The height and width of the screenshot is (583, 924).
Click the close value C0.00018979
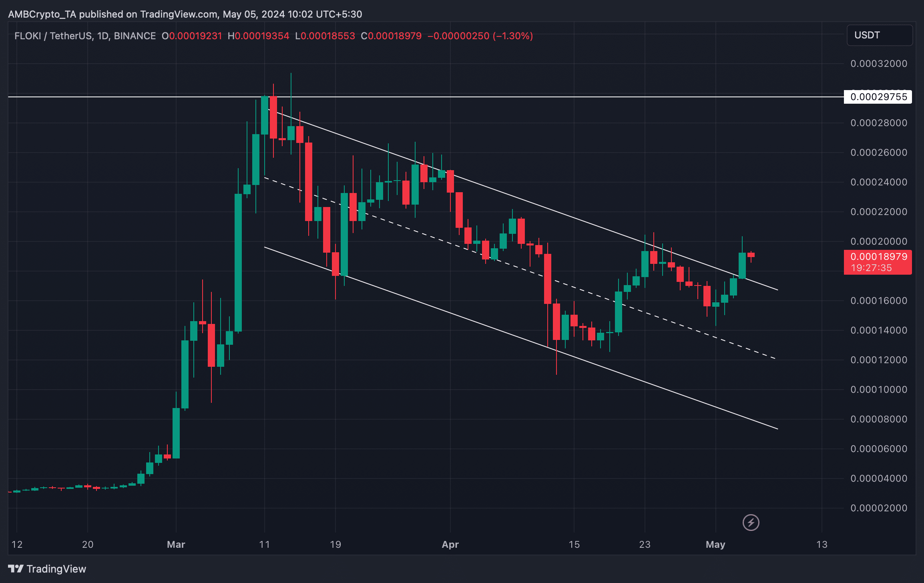tap(391, 36)
